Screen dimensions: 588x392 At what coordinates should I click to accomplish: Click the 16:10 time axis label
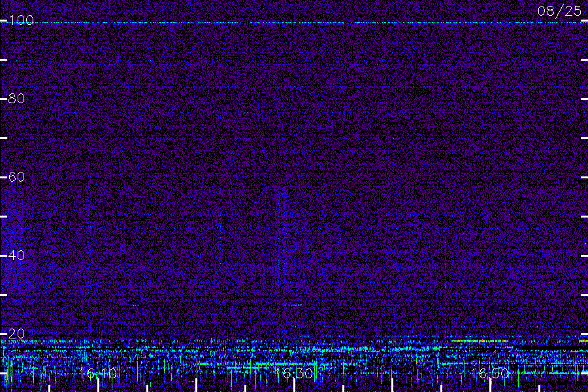point(98,373)
